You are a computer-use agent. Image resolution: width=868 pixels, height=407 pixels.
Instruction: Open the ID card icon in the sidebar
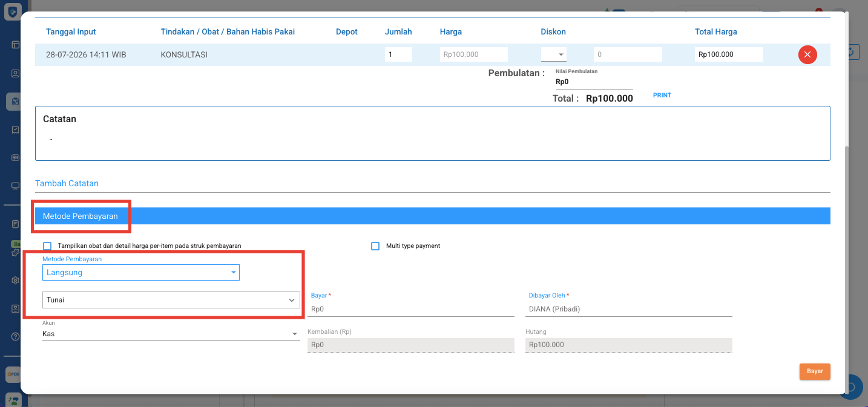click(x=15, y=157)
